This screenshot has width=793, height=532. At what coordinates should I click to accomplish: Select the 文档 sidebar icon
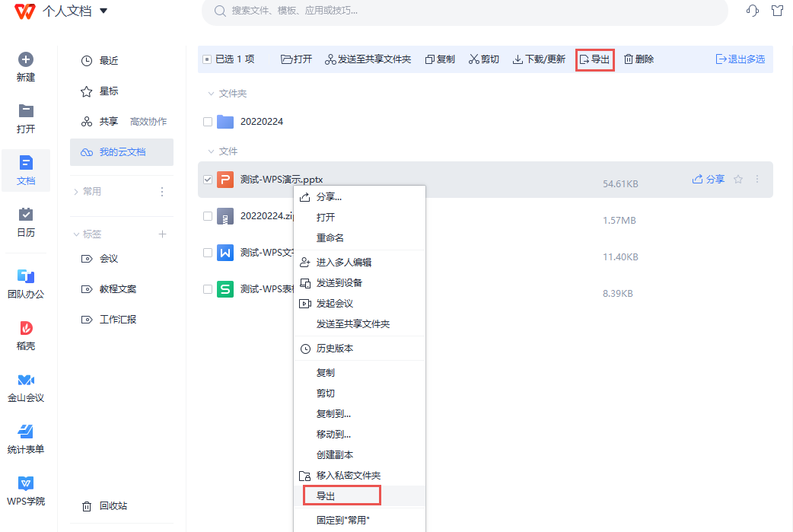(26, 163)
